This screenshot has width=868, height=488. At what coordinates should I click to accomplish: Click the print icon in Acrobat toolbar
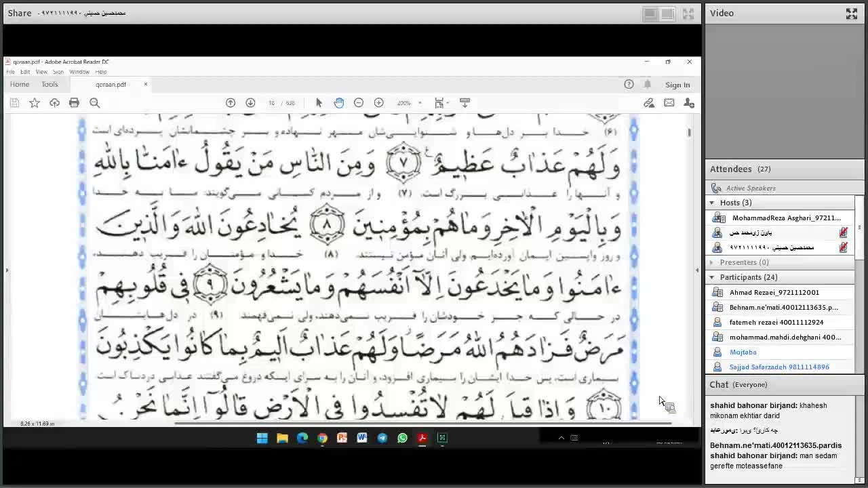pyautogui.click(x=74, y=102)
